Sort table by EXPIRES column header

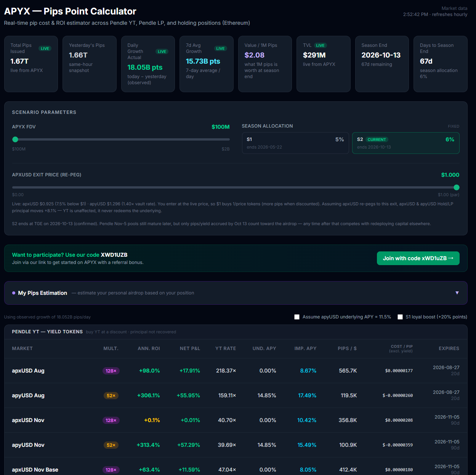pos(449,349)
